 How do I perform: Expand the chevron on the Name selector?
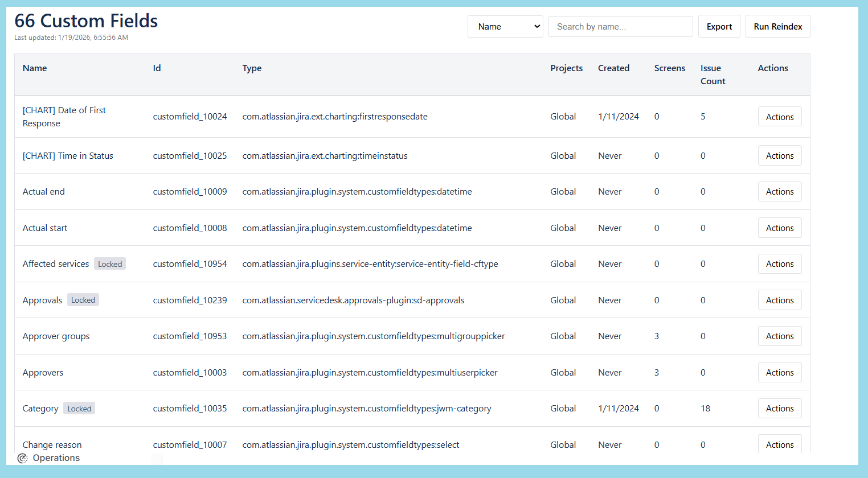[x=536, y=26]
